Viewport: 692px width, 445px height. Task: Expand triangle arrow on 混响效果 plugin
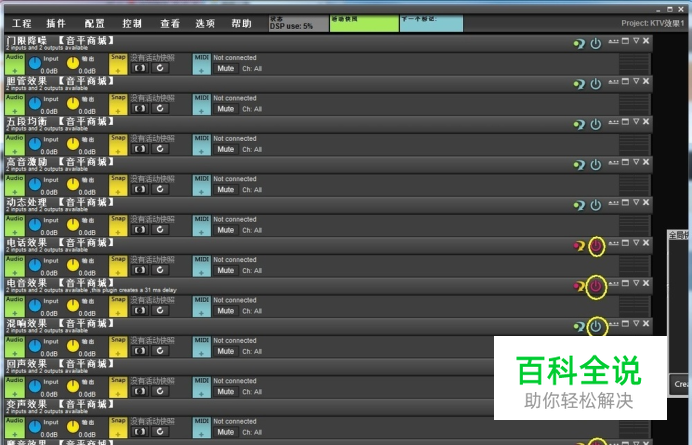636,325
